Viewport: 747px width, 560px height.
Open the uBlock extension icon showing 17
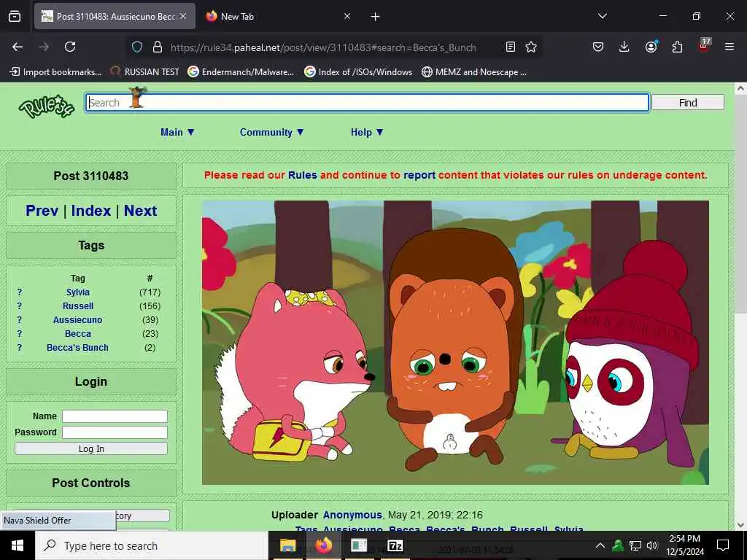704,46
